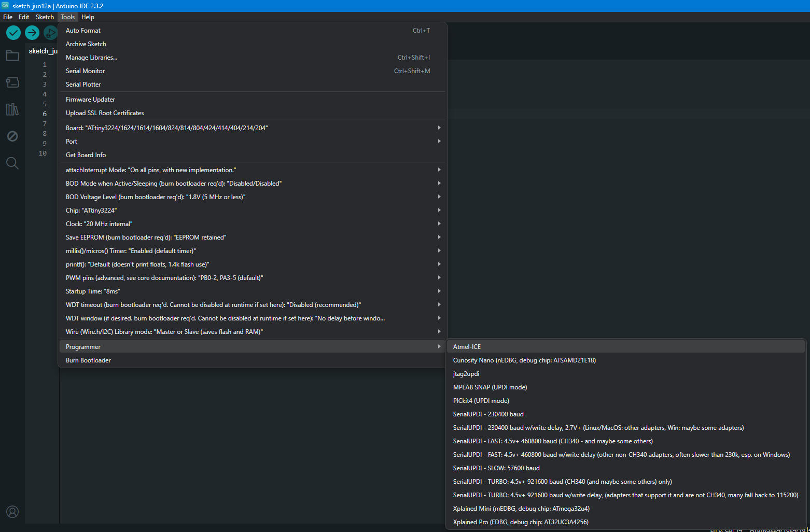
Task: Select SerialUPDI - SLOW: 57600 baud
Action: tap(626, 468)
